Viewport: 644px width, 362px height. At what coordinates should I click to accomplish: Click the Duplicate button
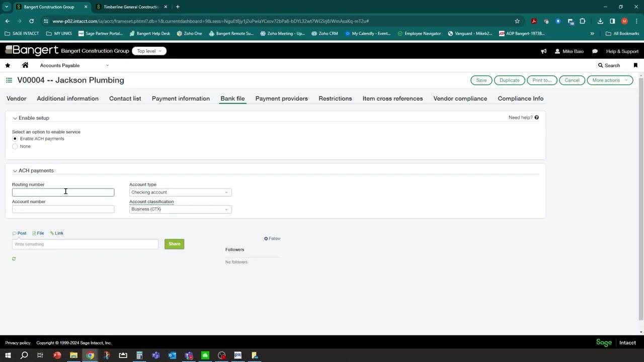(x=509, y=80)
